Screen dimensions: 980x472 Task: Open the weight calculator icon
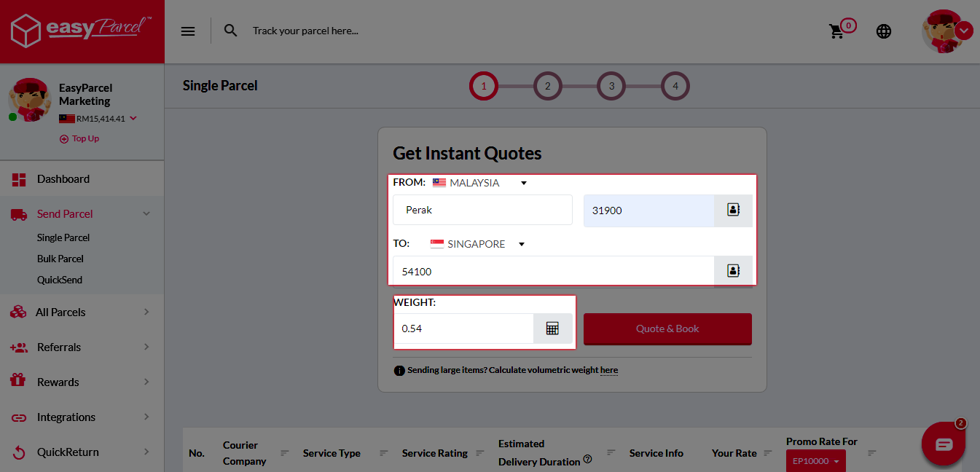[x=553, y=329]
